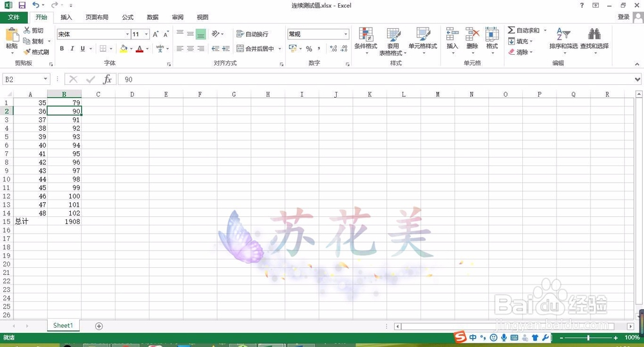Open the font color dropdown arrow

[x=147, y=49]
